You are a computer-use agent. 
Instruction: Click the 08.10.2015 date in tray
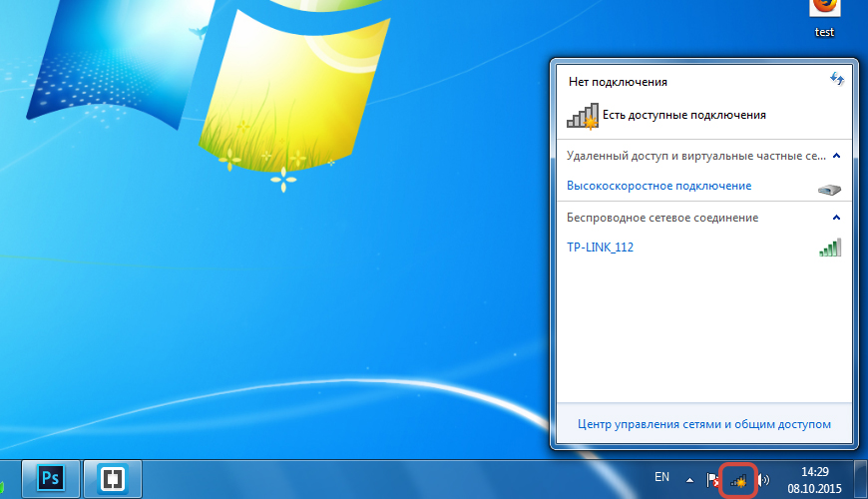(815, 489)
